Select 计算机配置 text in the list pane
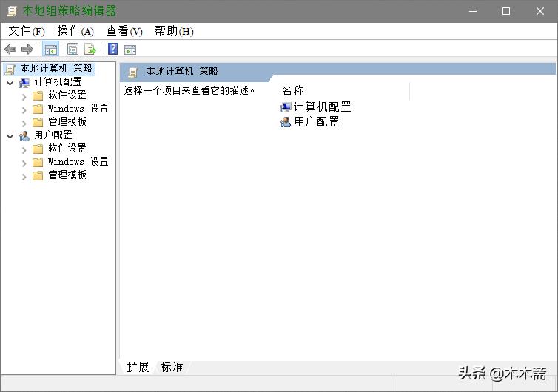 click(x=323, y=107)
